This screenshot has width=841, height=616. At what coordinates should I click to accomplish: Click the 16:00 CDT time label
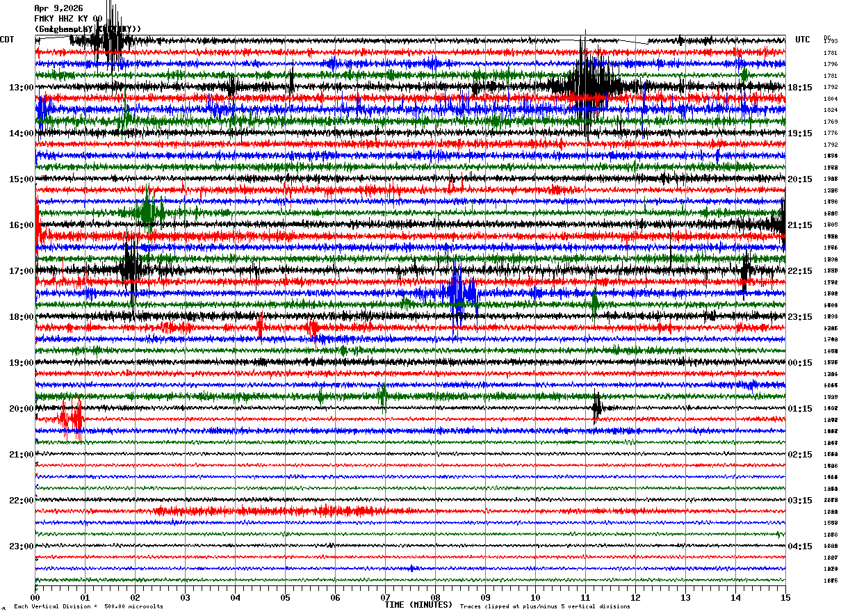click(21, 225)
